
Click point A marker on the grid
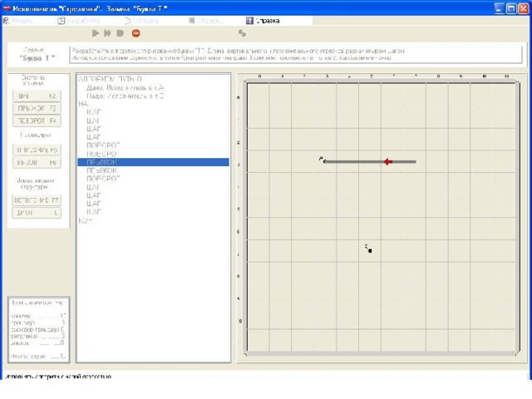[x=323, y=160]
